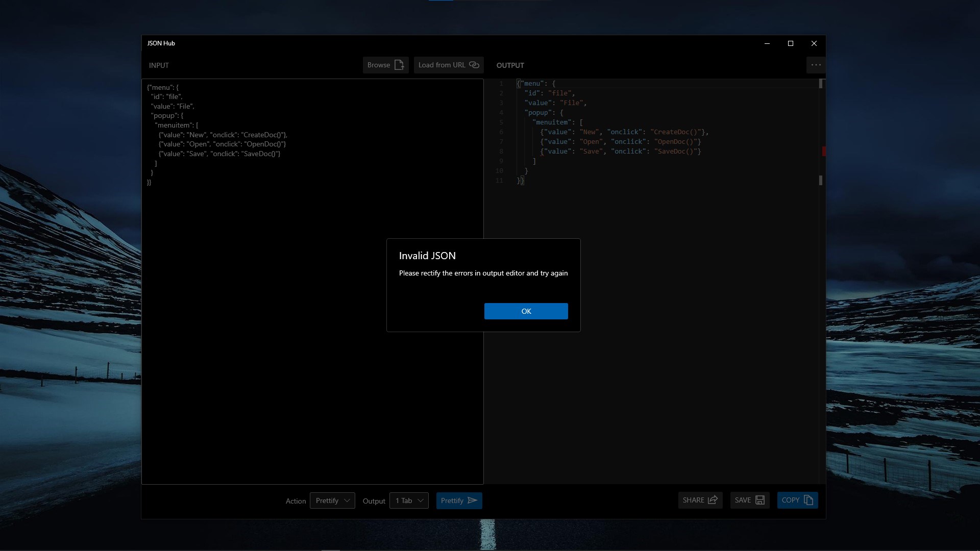Open the three-dots more options menu
This screenshot has height=551, width=980.
tap(816, 65)
